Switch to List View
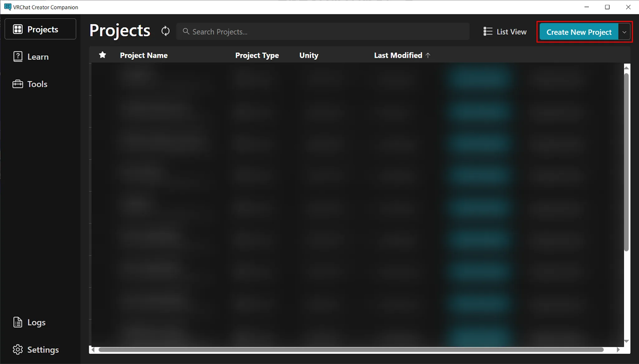This screenshot has width=639, height=364. point(505,32)
